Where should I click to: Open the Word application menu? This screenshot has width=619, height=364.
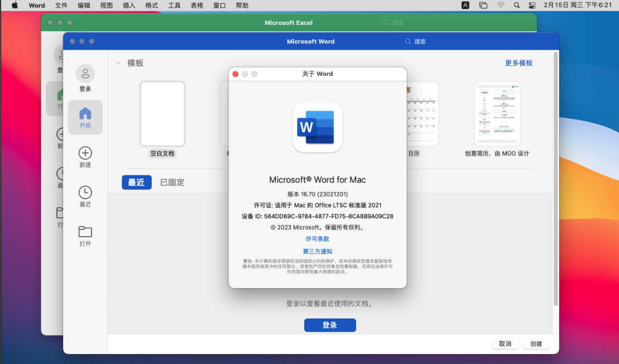click(x=37, y=5)
